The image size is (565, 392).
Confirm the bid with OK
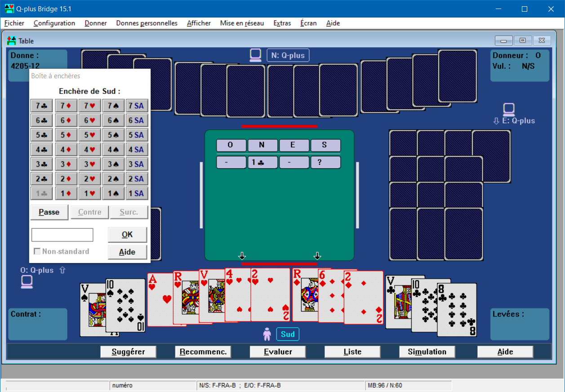coord(127,235)
